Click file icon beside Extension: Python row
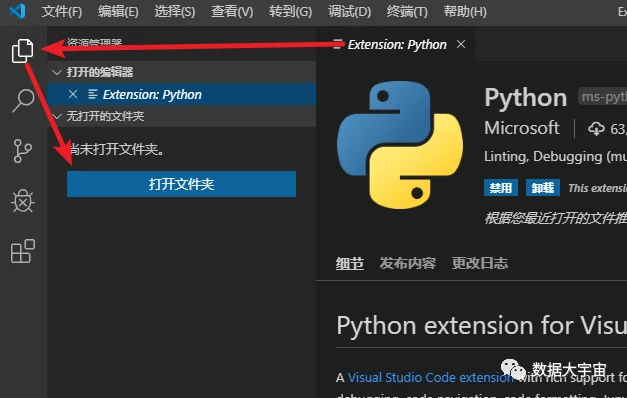The height and width of the screenshot is (398, 627). point(92,94)
